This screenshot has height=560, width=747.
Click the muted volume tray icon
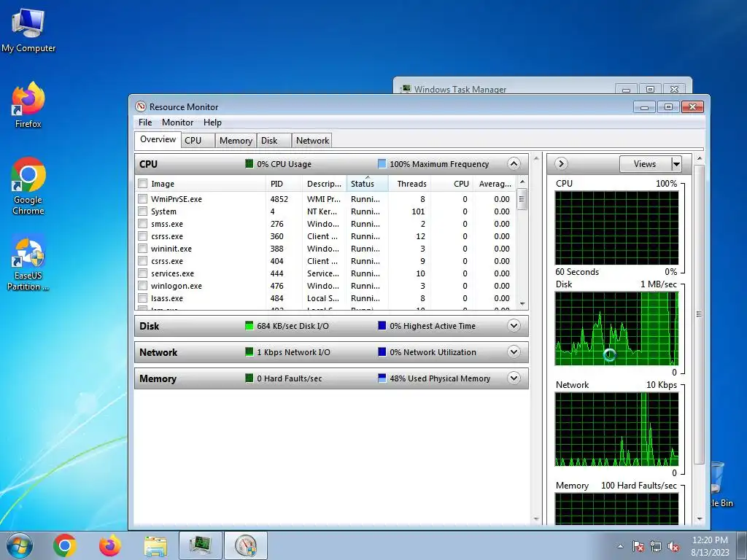point(673,546)
